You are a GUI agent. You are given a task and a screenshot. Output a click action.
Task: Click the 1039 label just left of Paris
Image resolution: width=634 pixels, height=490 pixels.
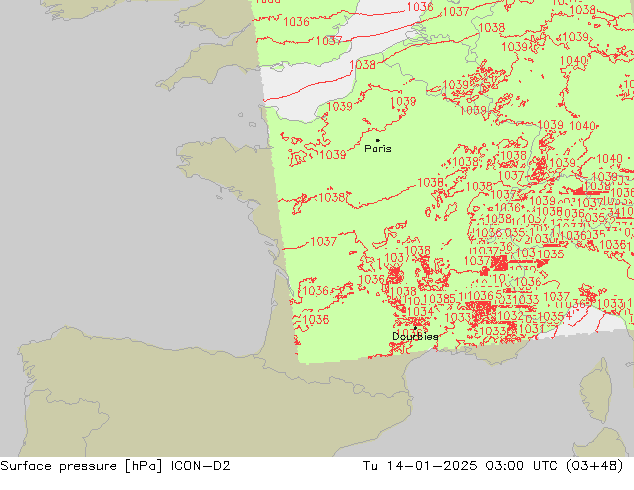coord(333,155)
